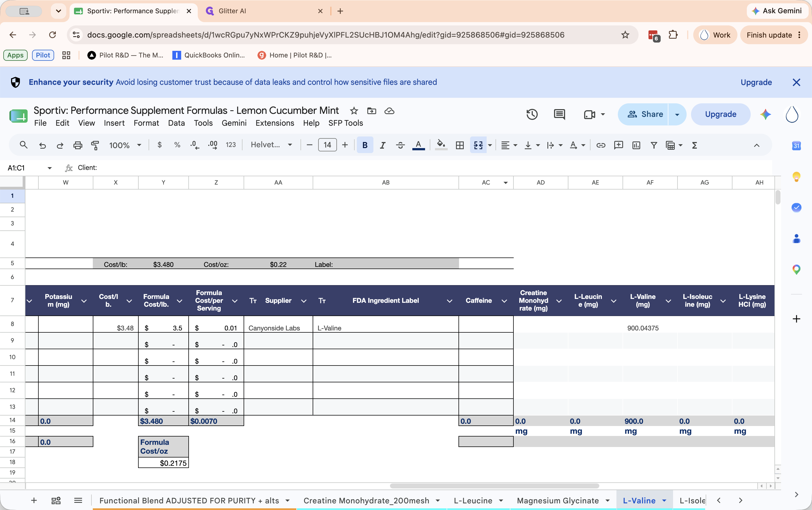Increase font size plus button
This screenshot has width=812, height=510.
[345, 145]
